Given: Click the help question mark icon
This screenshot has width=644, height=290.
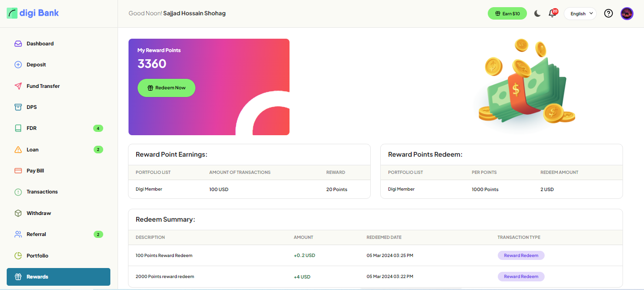Looking at the screenshot, I should click(x=608, y=13).
